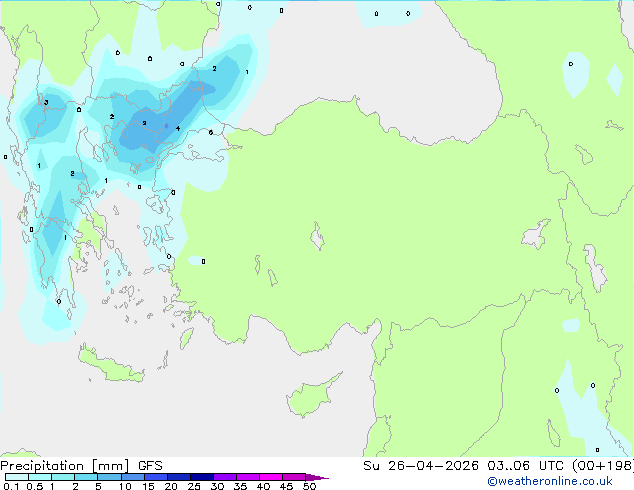Click the 35 to 40 mm legend swatch
Screen dimensions: 634x490
pos(248,477)
